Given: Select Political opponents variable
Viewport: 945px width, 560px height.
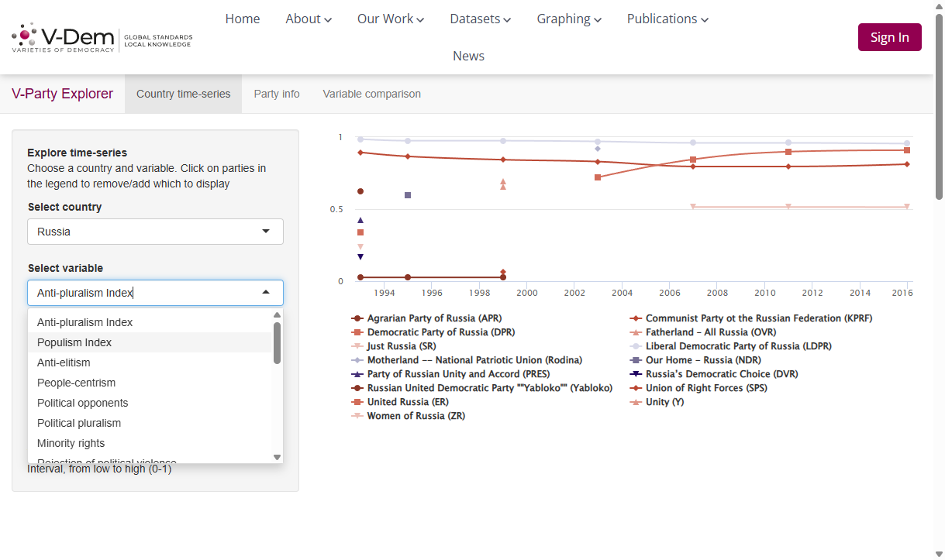Looking at the screenshot, I should pos(150,403).
